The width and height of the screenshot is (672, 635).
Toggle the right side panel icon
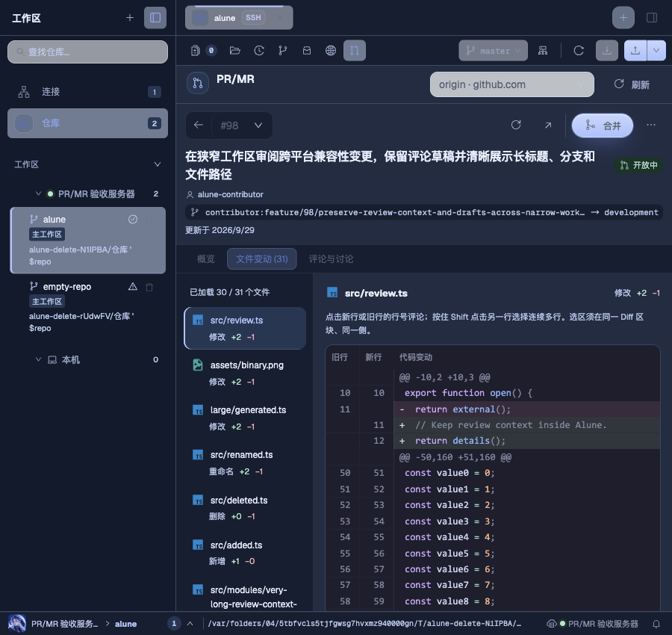point(652,18)
